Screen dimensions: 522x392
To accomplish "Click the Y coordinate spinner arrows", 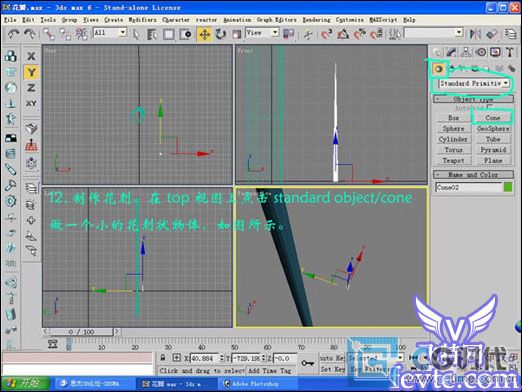I will click(x=263, y=358).
